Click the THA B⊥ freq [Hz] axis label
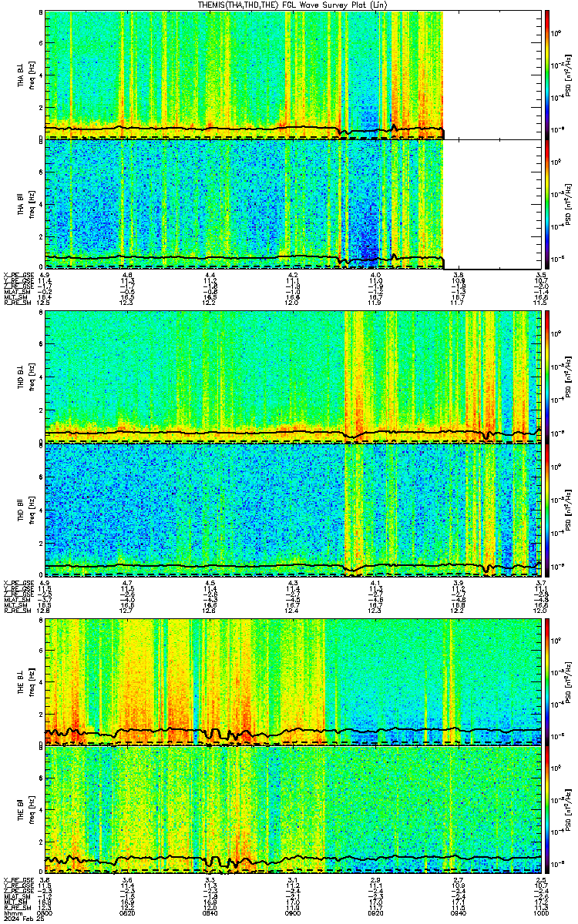 (31, 75)
